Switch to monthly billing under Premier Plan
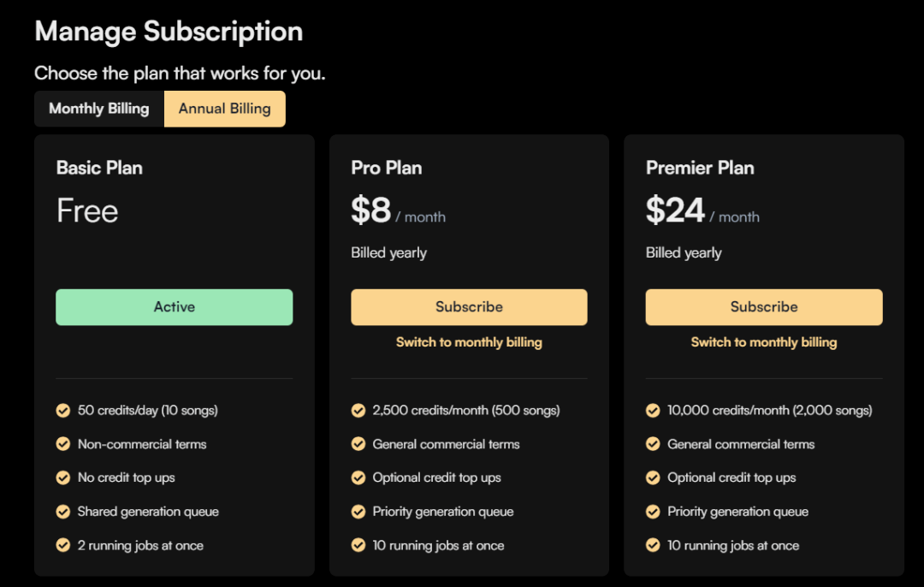 pos(764,342)
